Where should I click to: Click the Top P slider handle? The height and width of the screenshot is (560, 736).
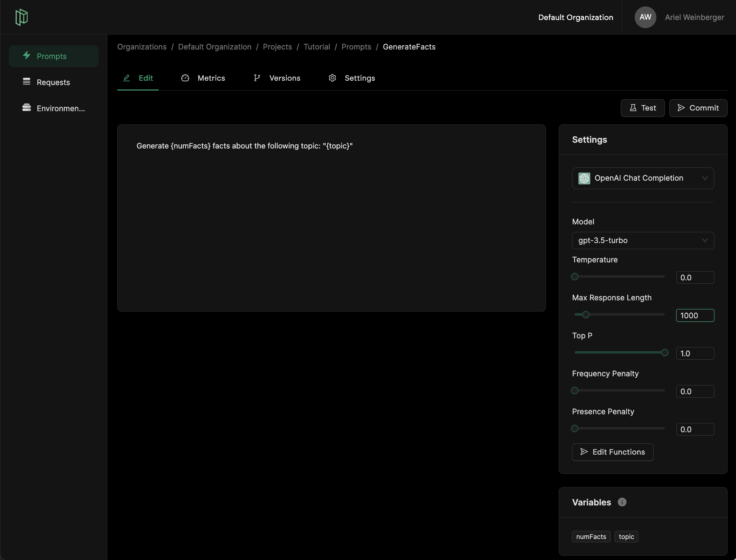tap(665, 353)
